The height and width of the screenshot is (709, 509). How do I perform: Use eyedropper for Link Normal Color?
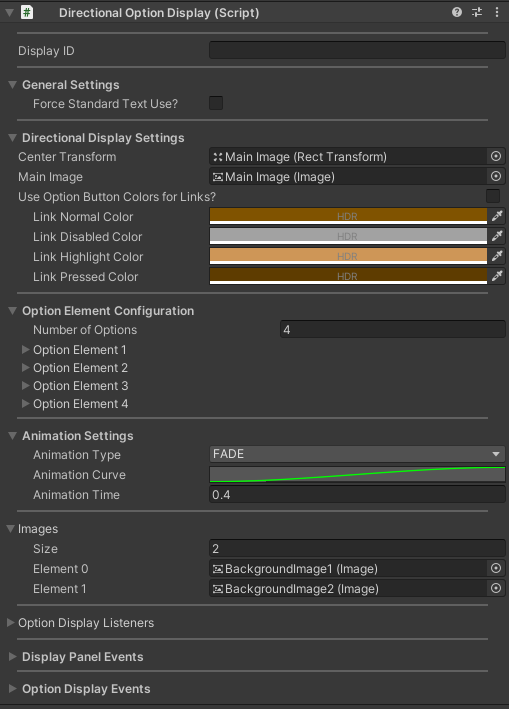497,216
